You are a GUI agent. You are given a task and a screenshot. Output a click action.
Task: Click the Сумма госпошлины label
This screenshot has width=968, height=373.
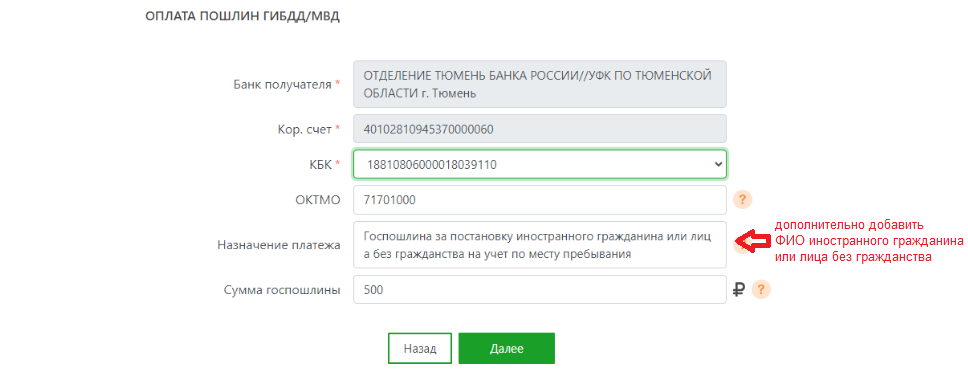(x=282, y=289)
